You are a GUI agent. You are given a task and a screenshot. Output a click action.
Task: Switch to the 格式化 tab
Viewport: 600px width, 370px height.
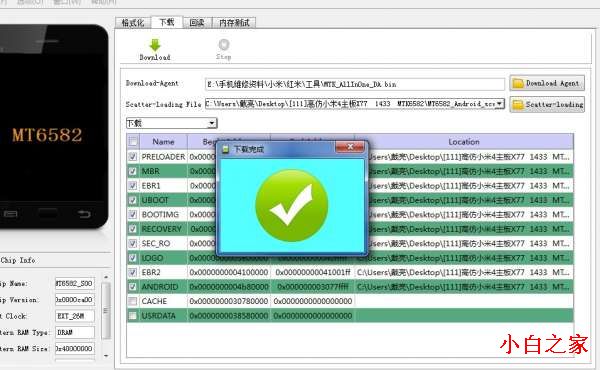[133, 23]
